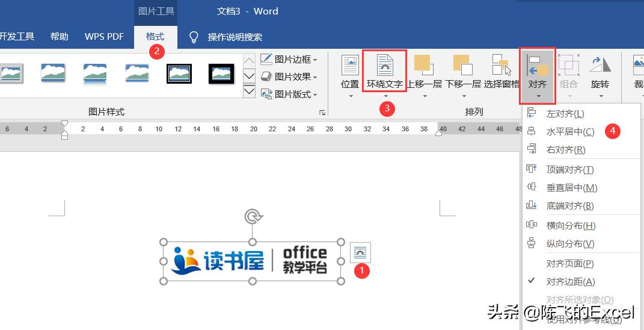The height and width of the screenshot is (330, 644).
Task: Click the lightbulb icon beside 操作说明搜索
Action: click(194, 37)
